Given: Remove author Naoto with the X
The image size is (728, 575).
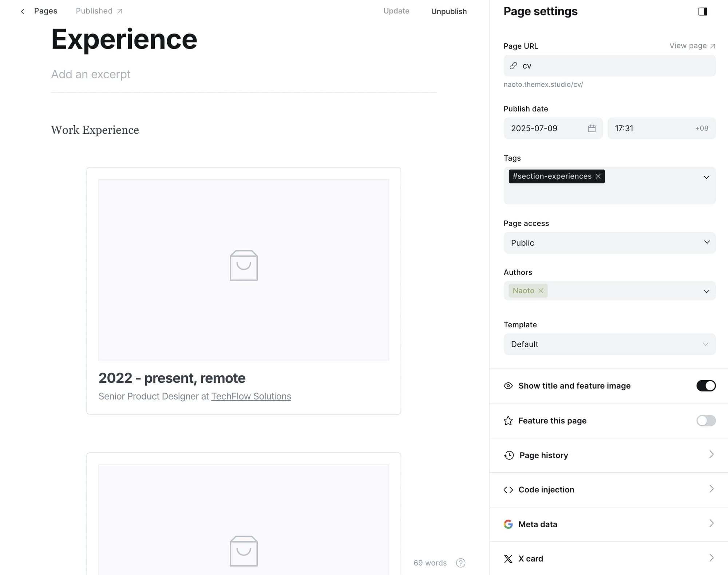Looking at the screenshot, I should coord(541,291).
